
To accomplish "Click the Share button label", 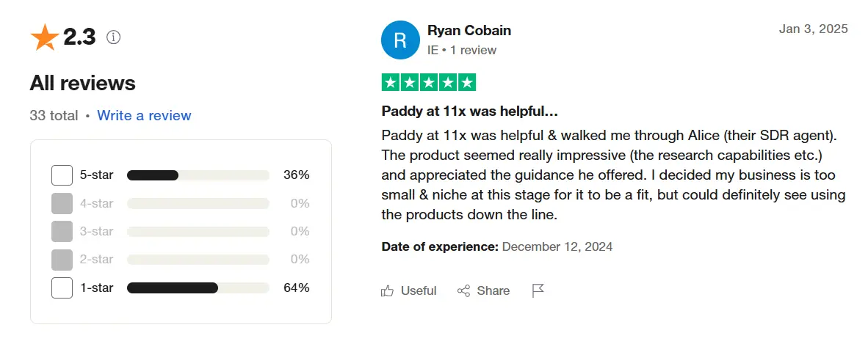I will coord(493,291).
